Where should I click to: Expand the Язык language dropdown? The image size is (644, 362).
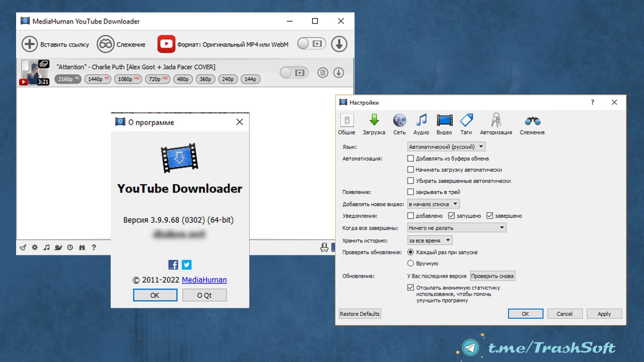(446, 147)
